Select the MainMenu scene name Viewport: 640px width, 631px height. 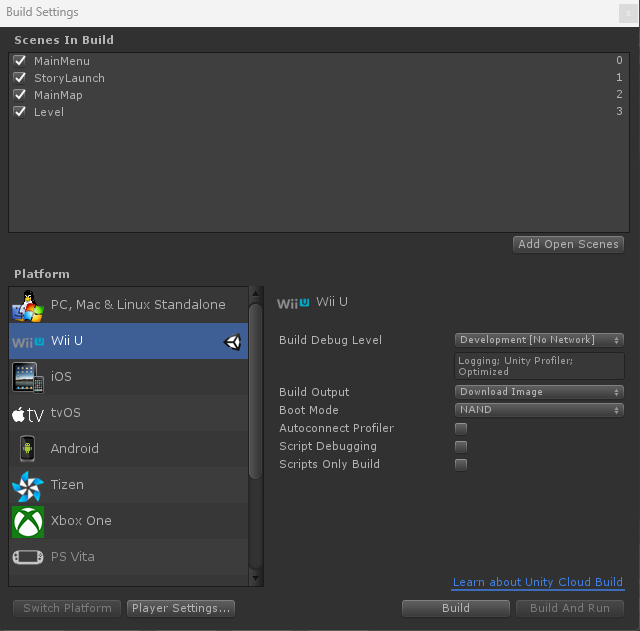[62, 61]
